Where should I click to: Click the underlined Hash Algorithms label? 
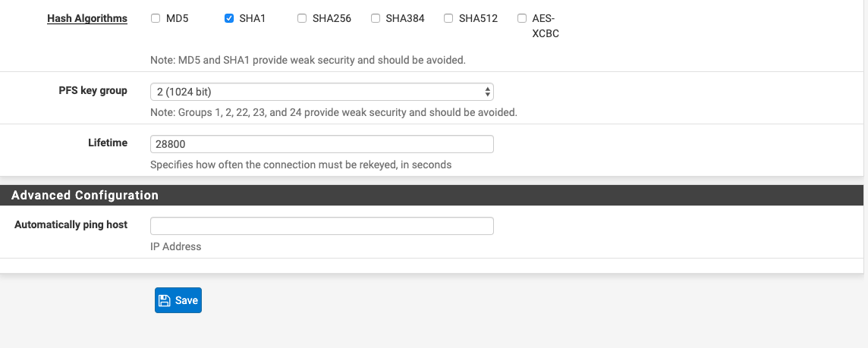87,19
